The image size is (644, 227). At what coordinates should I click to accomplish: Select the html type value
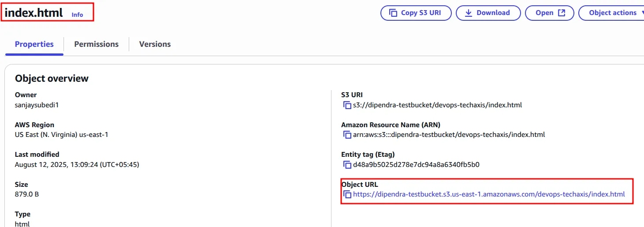click(x=22, y=224)
